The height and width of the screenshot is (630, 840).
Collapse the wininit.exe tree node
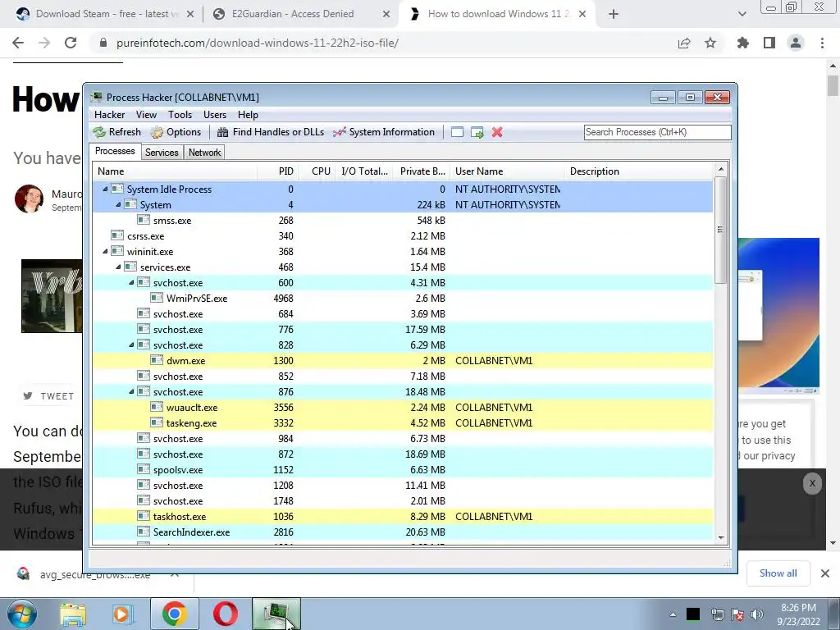click(x=106, y=251)
